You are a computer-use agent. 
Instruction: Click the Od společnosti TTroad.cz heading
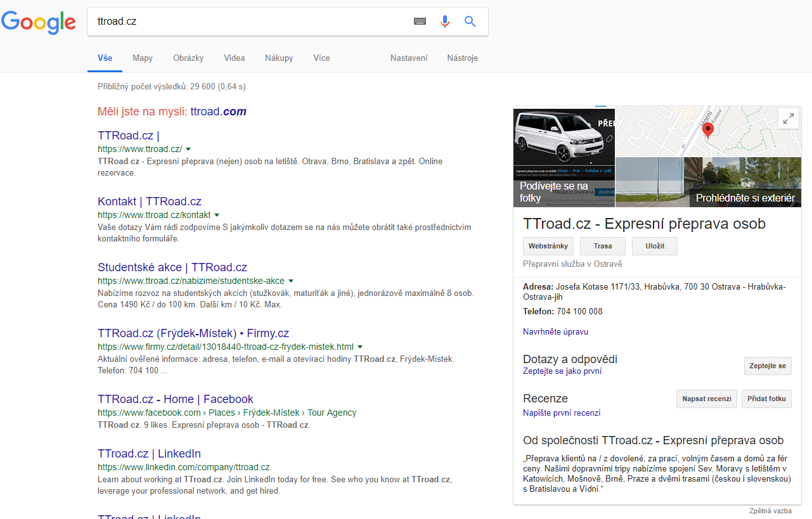coord(653,440)
